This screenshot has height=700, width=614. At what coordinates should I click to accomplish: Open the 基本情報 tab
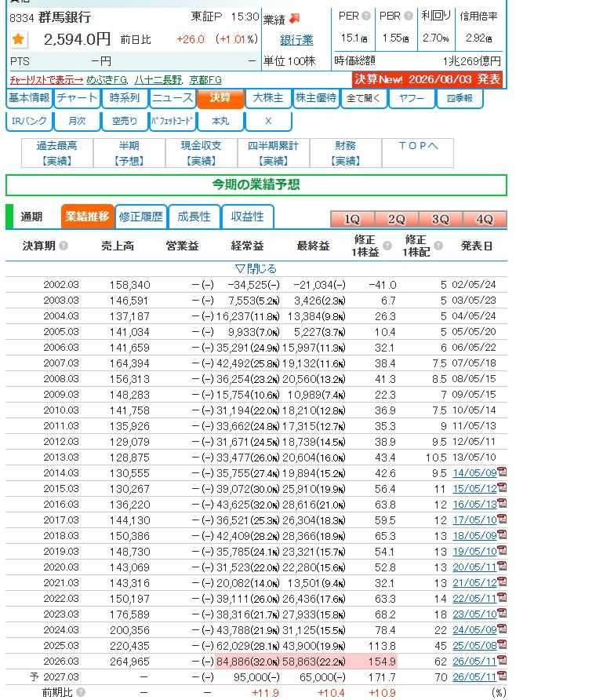pos(29,98)
